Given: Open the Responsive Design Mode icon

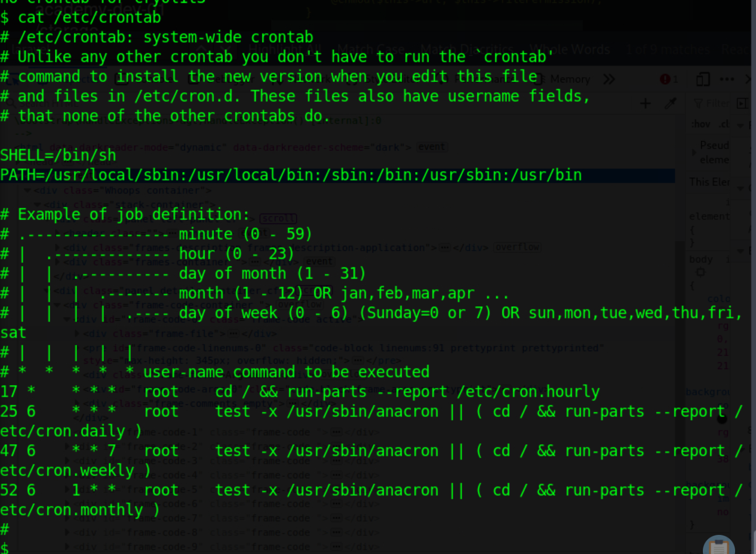Looking at the screenshot, I should click(x=703, y=79).
